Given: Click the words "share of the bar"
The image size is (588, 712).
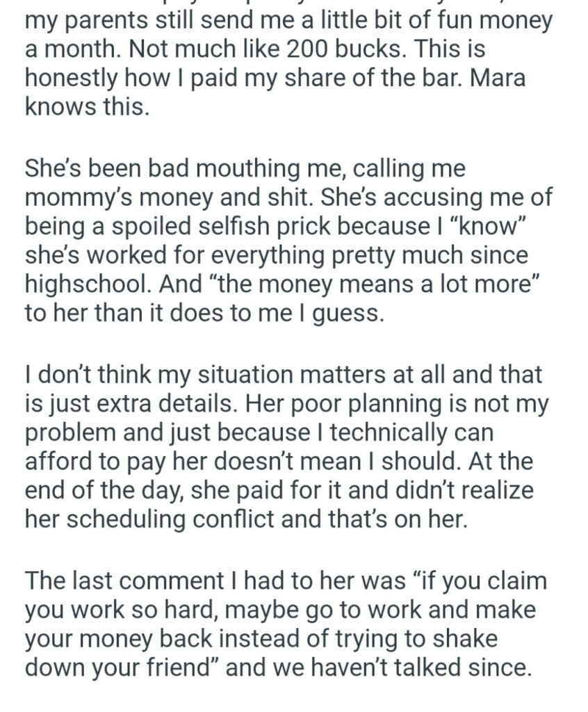Looking at the screenshot, I should pos(338,78).
